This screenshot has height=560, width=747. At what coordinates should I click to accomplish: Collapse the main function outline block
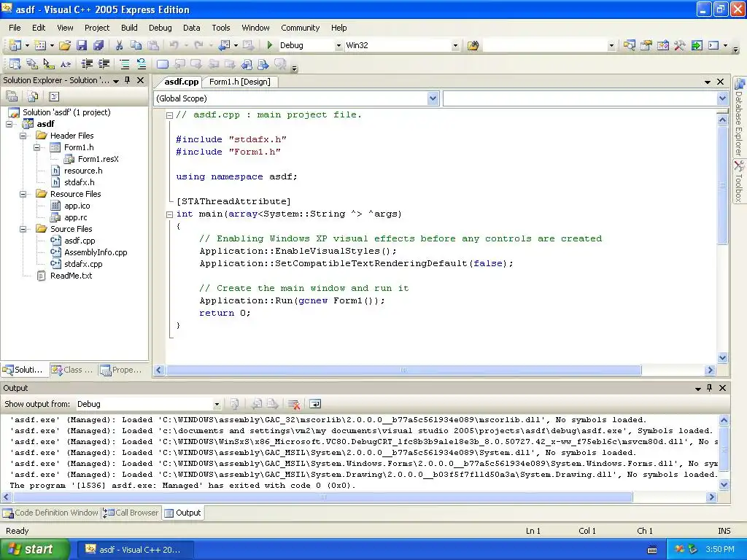[169, 214]
